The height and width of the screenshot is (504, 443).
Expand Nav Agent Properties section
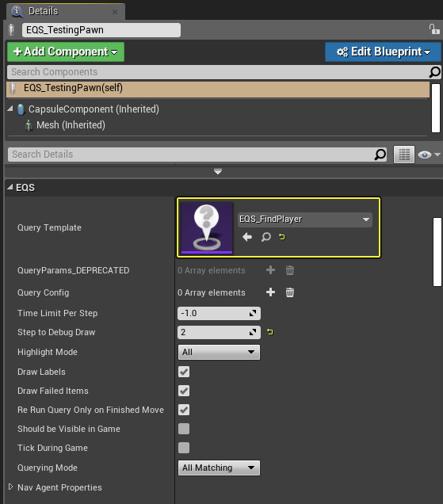coord(10,487)
